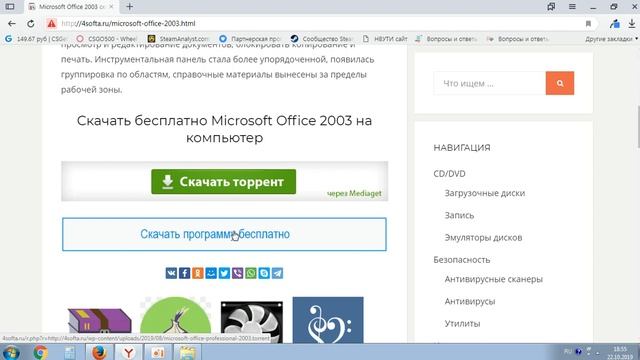Click the orange search magnifier button

[560, 83]
